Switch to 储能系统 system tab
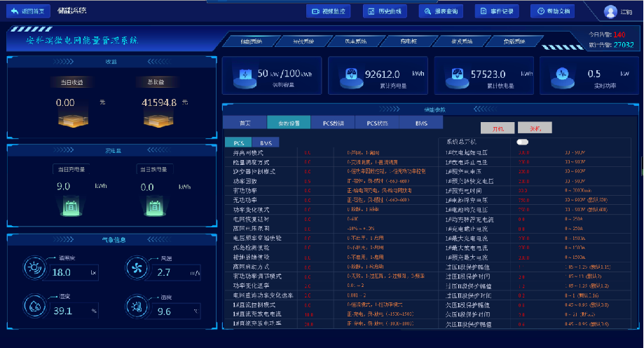The image size is (644, 348). coord(252,41)
